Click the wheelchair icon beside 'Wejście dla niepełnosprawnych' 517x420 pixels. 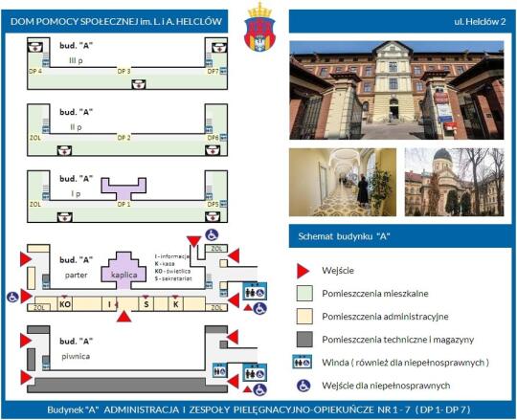click(303, 386)
